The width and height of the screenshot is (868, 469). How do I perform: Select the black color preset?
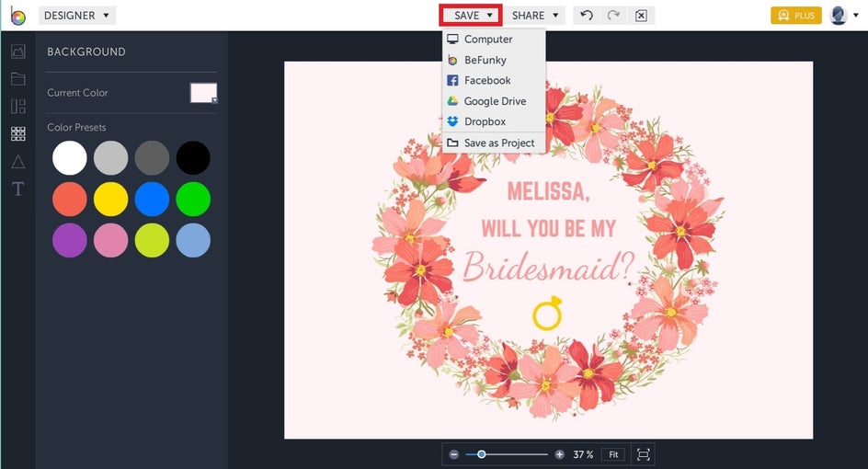(x=193, y=158)
